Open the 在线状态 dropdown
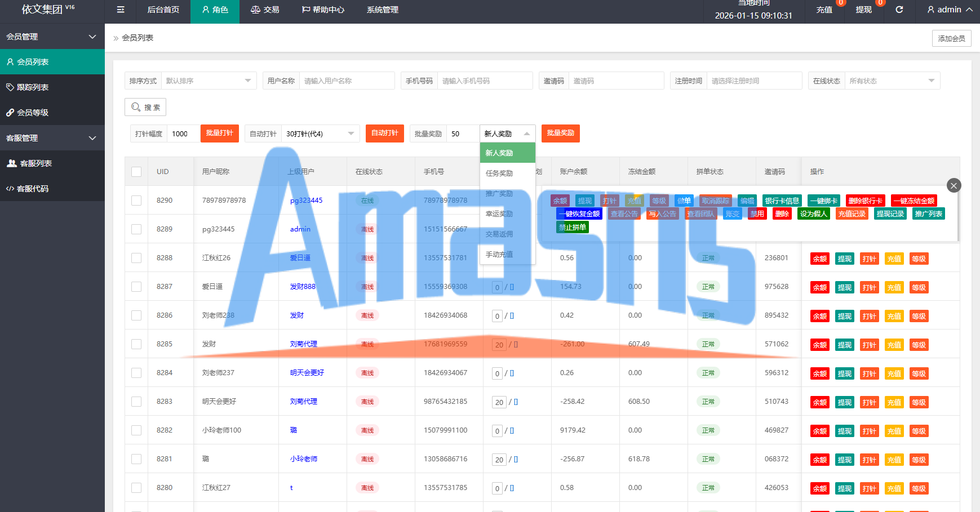The width and height of the screenshot is (980, 512). pos(892,81)
